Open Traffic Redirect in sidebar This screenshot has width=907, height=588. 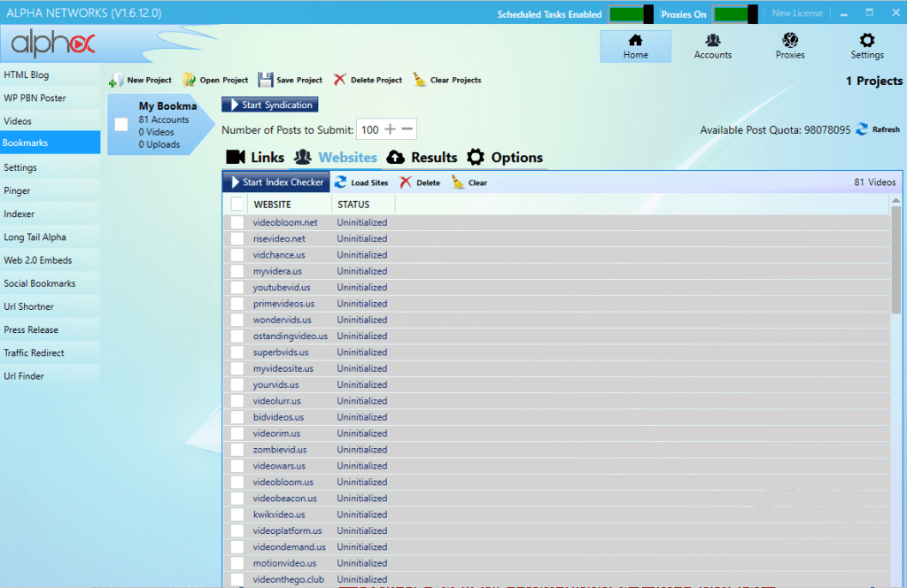pos(50,352)
